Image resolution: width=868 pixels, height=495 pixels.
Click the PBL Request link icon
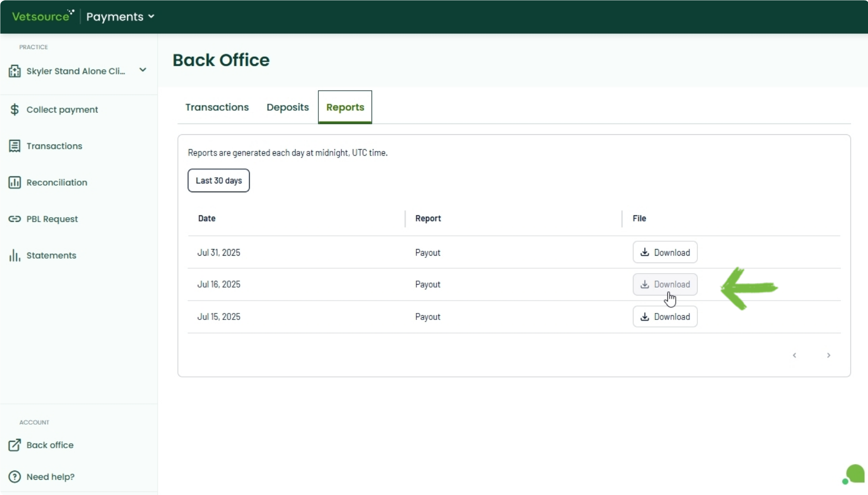pos(14,219)
